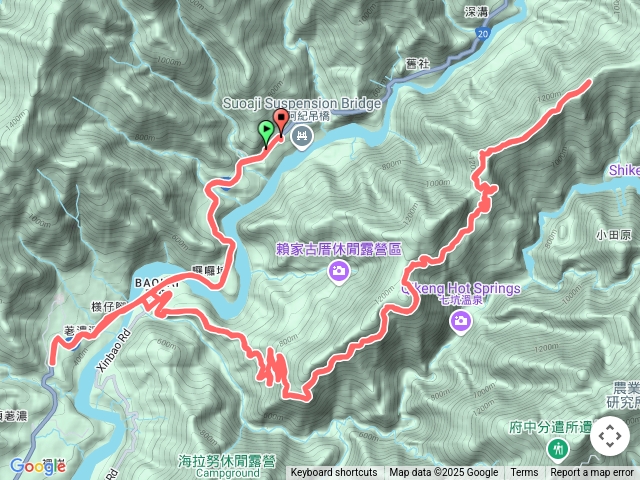The image size is (640, 480).
Task: Click the Qikeng Hot Springs label
Action: pos(461,289)
